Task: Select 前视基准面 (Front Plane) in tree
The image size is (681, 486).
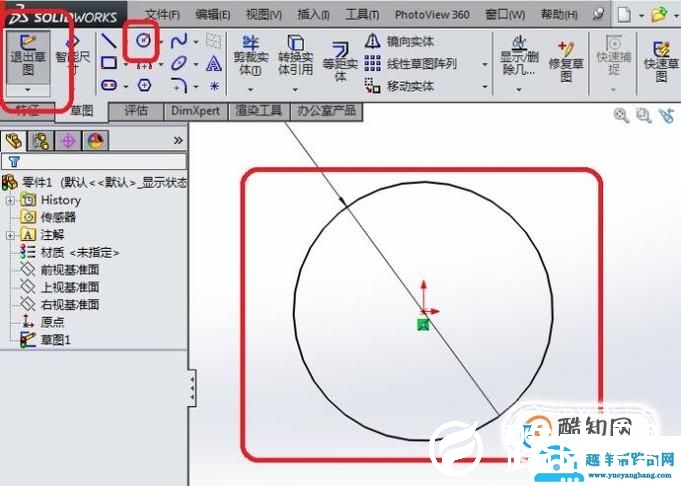Action: [60, 270]
